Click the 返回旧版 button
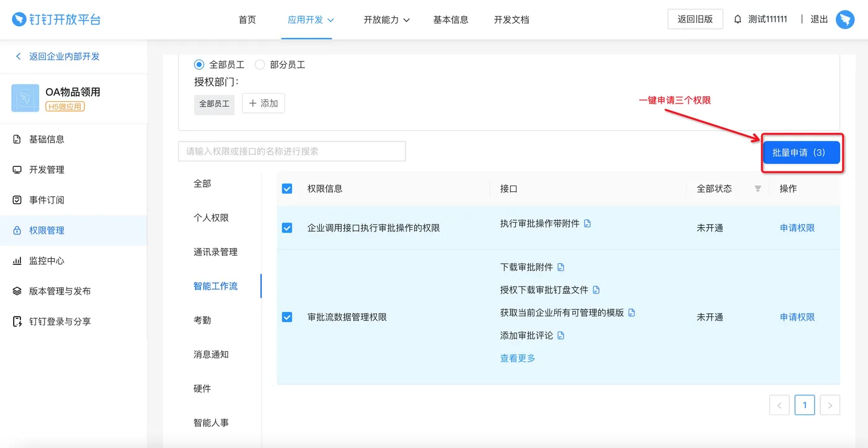Viewport: 868px width, 448px height. tap(695, 19)
